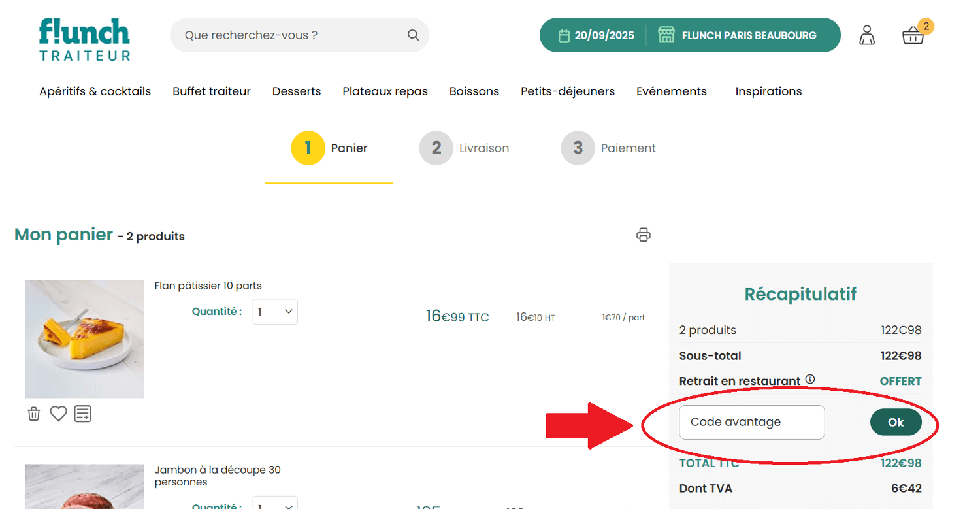
Task: Open Boissons menu
Action: click(x=474, y=91)
